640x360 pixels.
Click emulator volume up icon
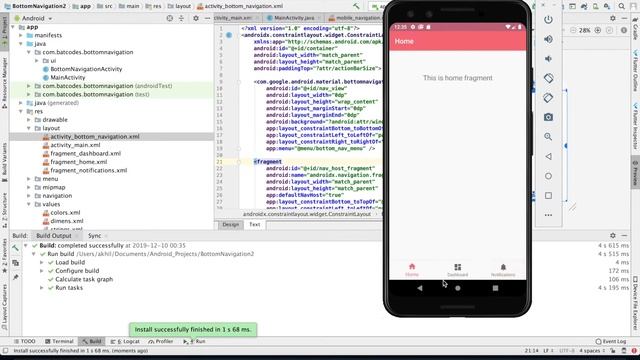(x=548, y=39)
